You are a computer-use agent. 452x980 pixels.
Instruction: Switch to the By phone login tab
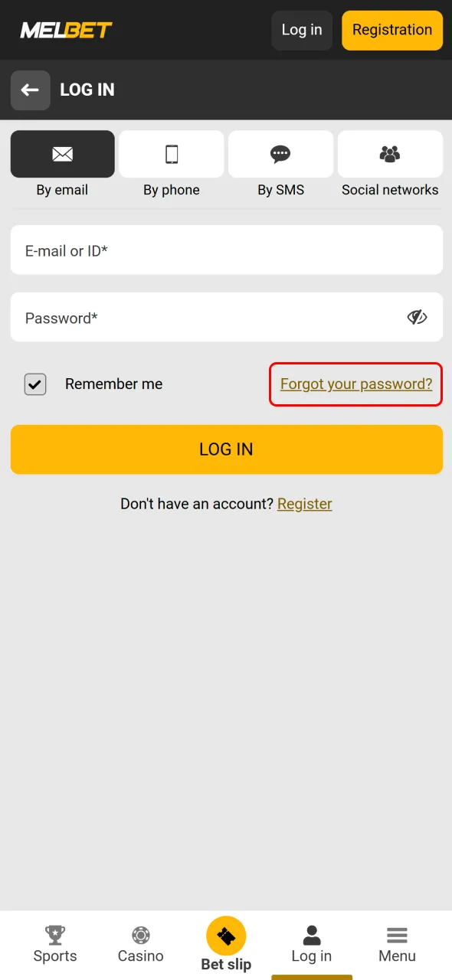coord(171,165)
